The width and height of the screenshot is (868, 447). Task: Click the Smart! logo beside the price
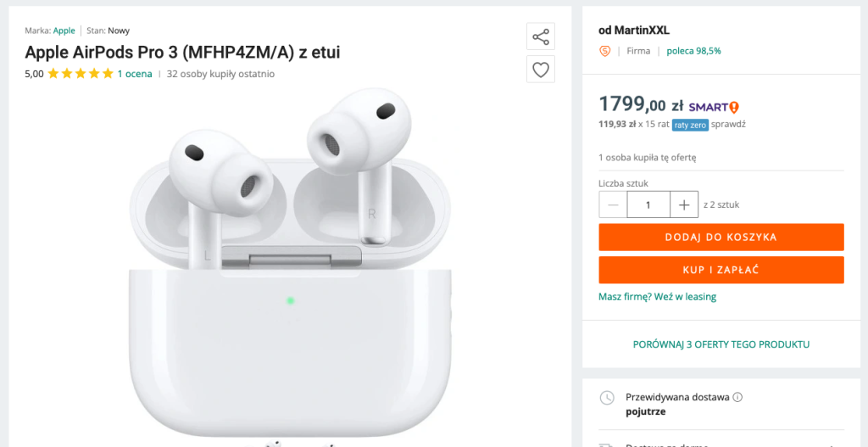714,107
